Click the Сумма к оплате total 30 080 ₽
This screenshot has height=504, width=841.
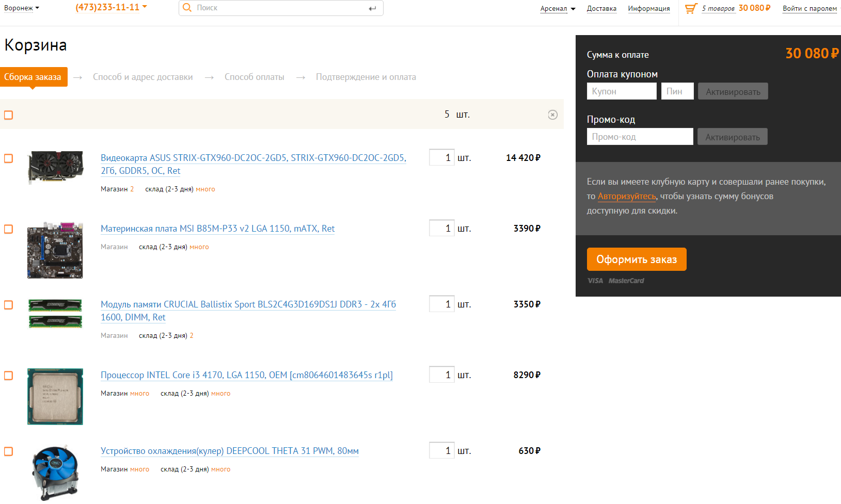[812, 54]
